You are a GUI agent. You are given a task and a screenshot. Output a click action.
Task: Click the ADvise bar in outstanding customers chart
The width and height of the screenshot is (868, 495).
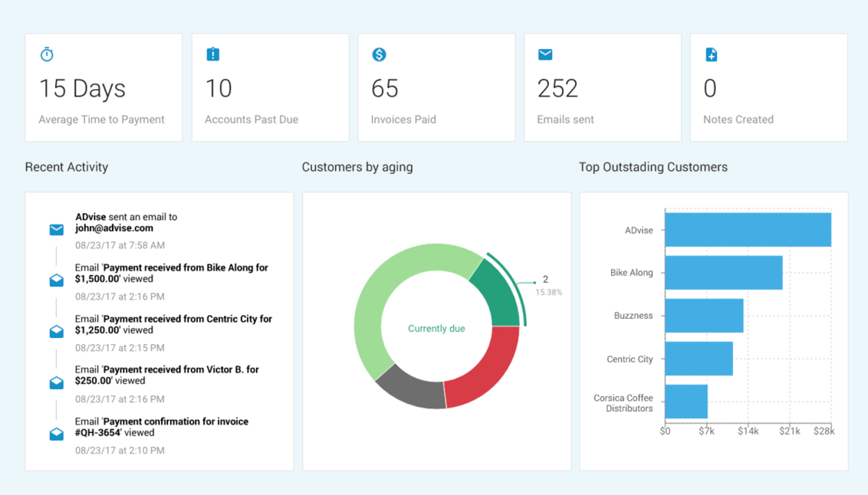click(748, 230)
